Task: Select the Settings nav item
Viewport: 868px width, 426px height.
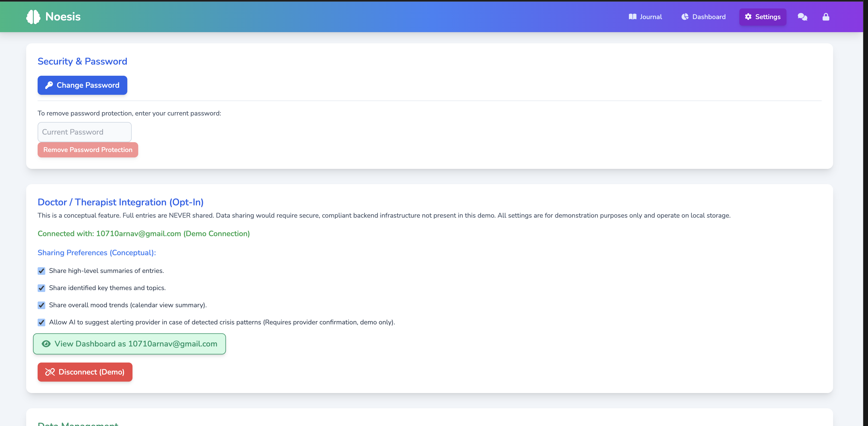Action: [762, 17]
